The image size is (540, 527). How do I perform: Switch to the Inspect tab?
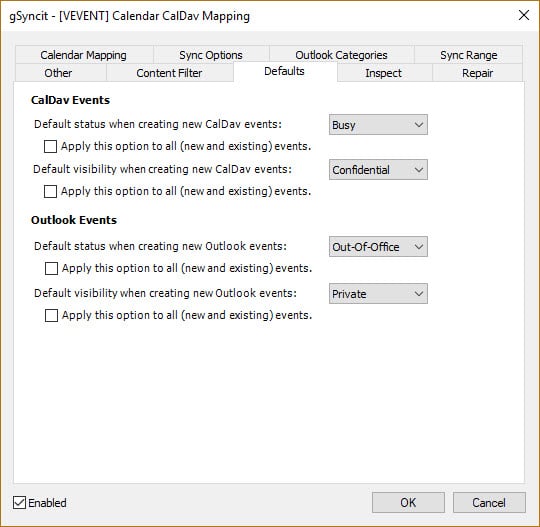point(383,73)
